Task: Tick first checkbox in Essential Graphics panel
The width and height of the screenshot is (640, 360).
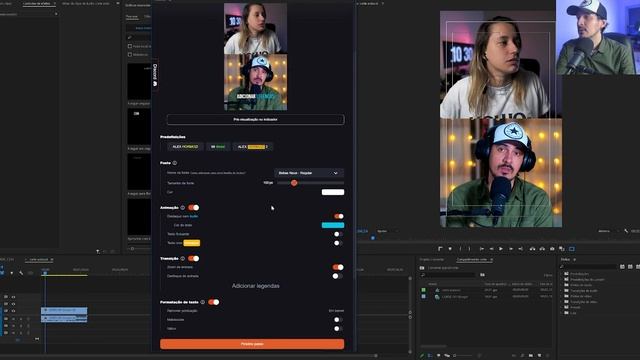Action: pos(130,47)
